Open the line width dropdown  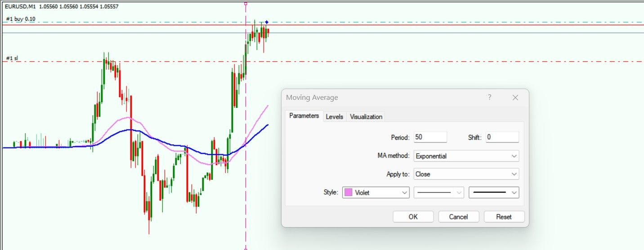(494, 192)
